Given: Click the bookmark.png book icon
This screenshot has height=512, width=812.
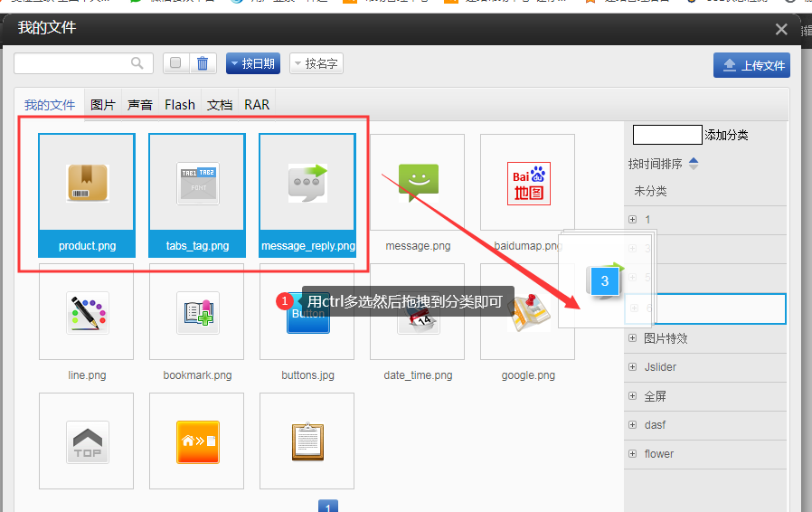Looking at the screenshot, I should coord(197,313).
